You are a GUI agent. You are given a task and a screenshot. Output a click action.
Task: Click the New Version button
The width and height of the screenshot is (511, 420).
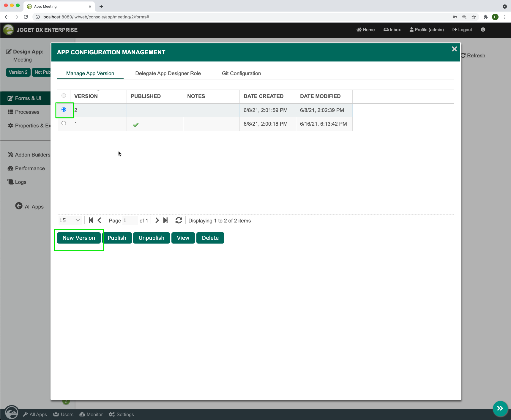pos(79,238)
